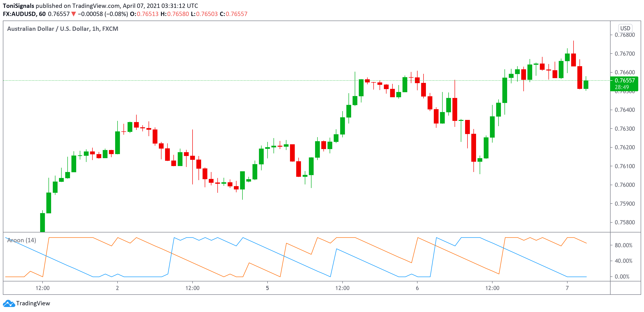The width and height of the screenshot is (644, 312).
Task: Click the TradingView text at bottom left
Action: pos(33,303)
